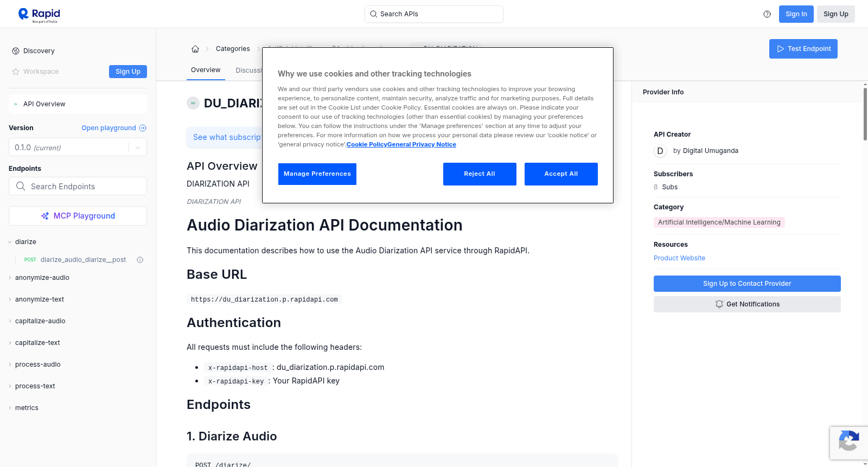868x467 pixels.
Task: Click Sign Up to Contact Provider
Action: click(747, 284)
